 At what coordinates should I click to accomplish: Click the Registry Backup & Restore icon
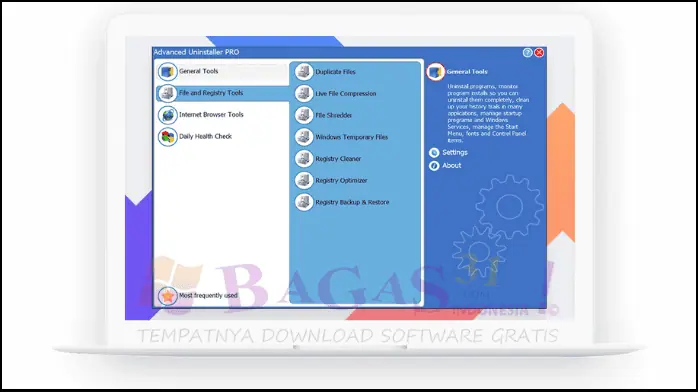304,202
